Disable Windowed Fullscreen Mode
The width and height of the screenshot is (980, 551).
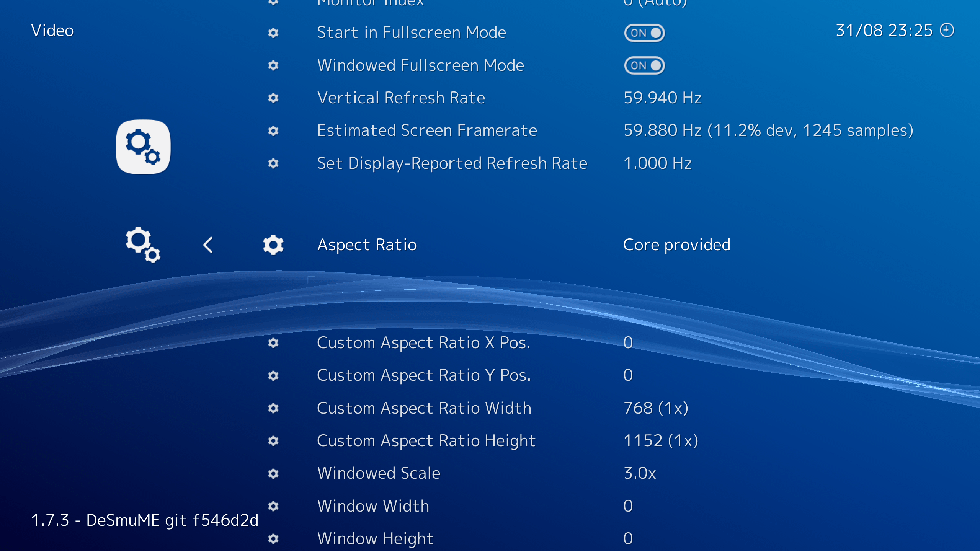[x=644, y=65]
